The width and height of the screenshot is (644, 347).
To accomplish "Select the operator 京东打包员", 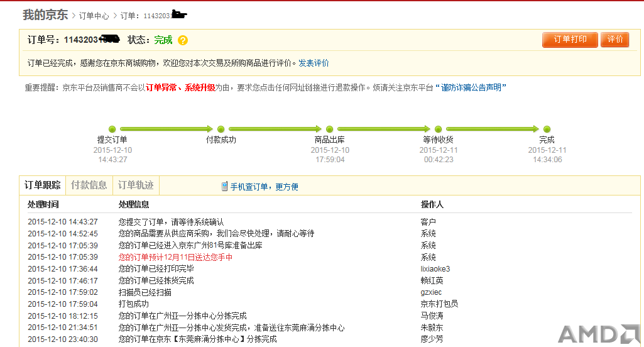I will [x=439, y=304].
